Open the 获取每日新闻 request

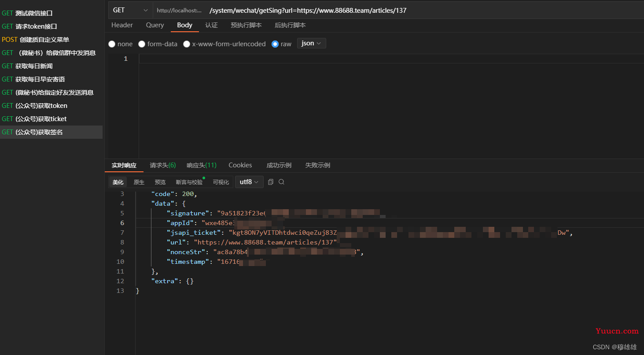[x=51, y=66]
